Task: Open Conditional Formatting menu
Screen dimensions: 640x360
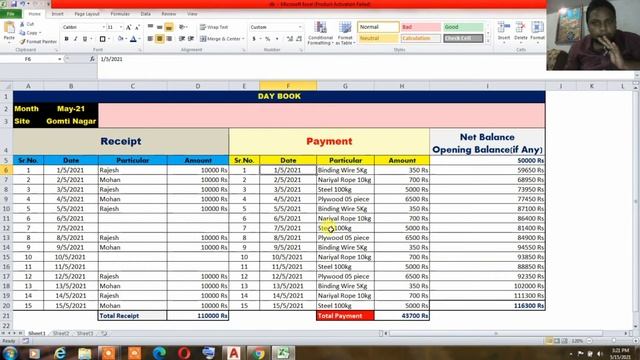Action: coord(320,33)
